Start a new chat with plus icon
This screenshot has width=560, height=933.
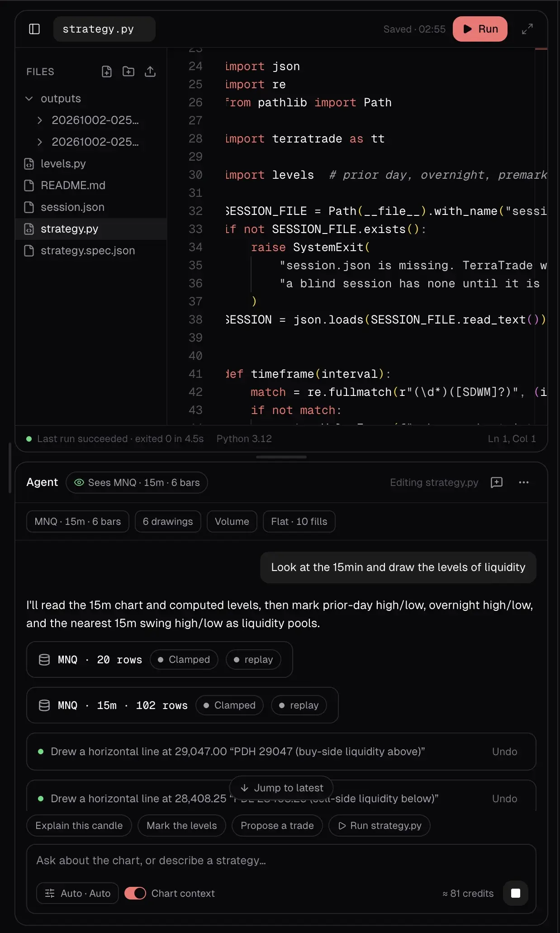coord(497,483)
